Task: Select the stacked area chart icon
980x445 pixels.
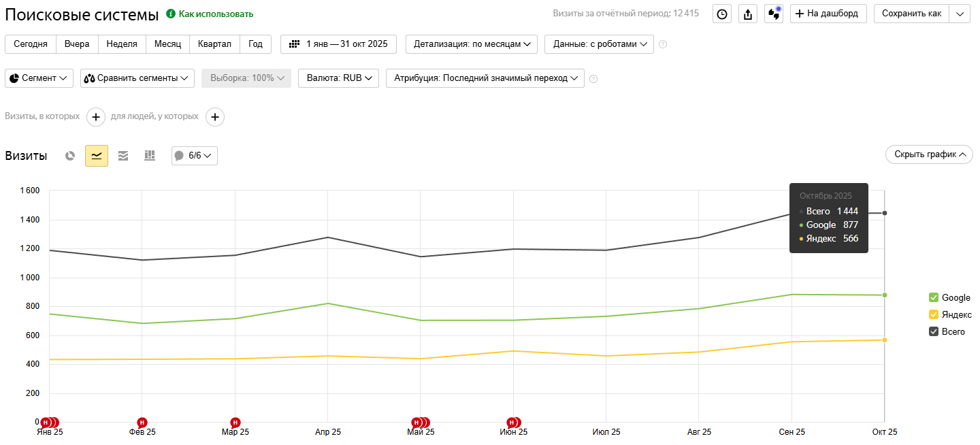Action: click(x=123, y=156)
